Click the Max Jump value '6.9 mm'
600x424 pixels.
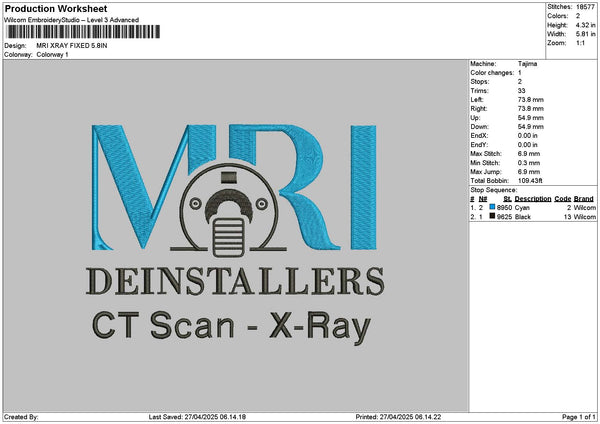click(x=529, y=172)
